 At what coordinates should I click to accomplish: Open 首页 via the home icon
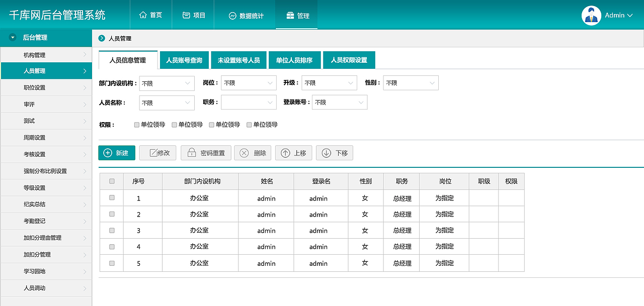click(142, 15)
